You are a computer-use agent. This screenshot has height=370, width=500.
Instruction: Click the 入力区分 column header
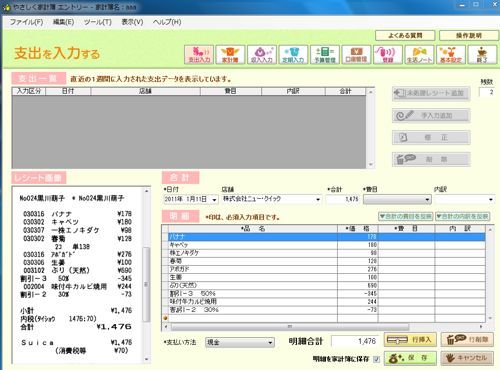click(x=29, y=91)
